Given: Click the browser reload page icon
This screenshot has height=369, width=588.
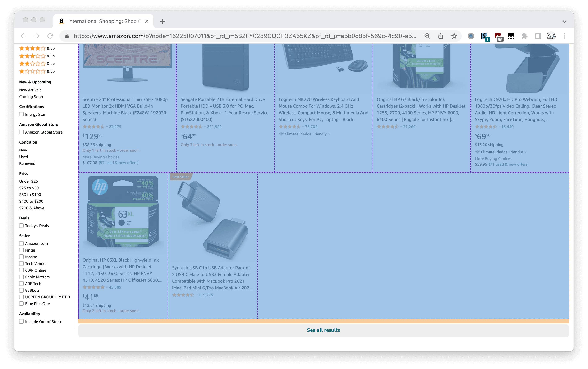Looking at the screenshot, I should click(50, 36).
